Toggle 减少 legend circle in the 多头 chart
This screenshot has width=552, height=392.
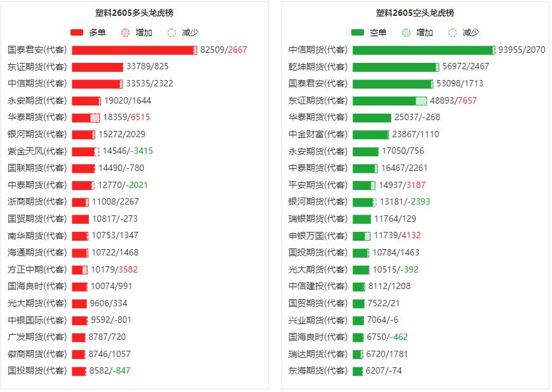172,32
